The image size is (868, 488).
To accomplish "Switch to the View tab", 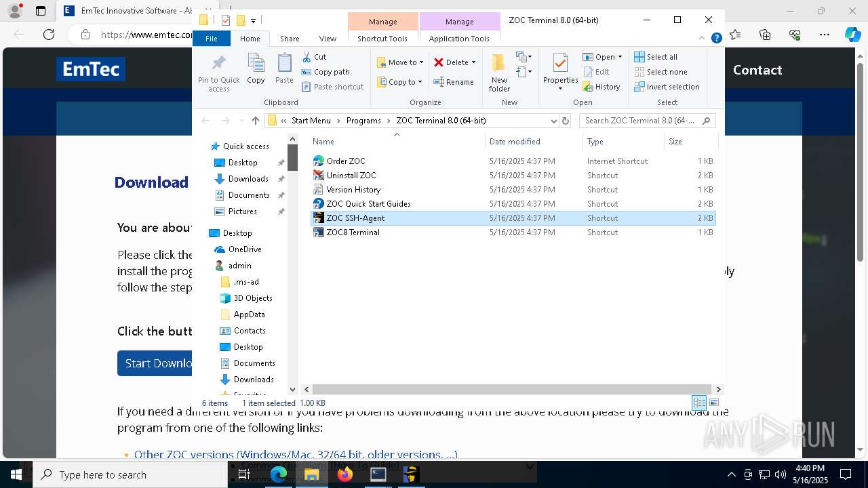I will pyautogui.click(x=328, y=39).
